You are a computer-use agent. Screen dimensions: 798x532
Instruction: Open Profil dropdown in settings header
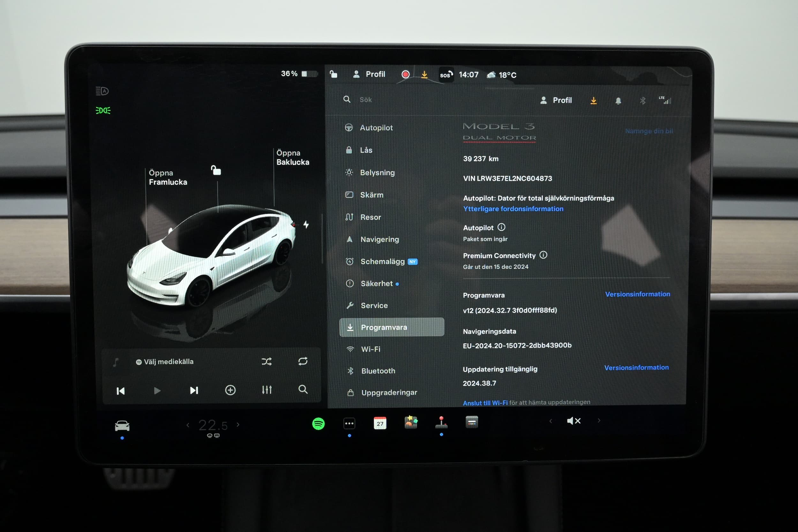tap(556, 100)
